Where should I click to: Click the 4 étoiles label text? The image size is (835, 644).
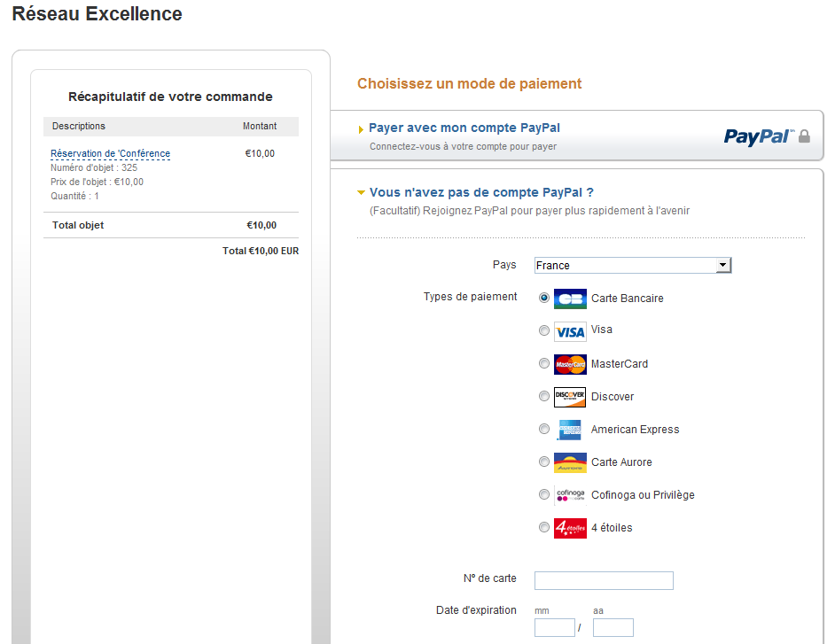point(612,527)
